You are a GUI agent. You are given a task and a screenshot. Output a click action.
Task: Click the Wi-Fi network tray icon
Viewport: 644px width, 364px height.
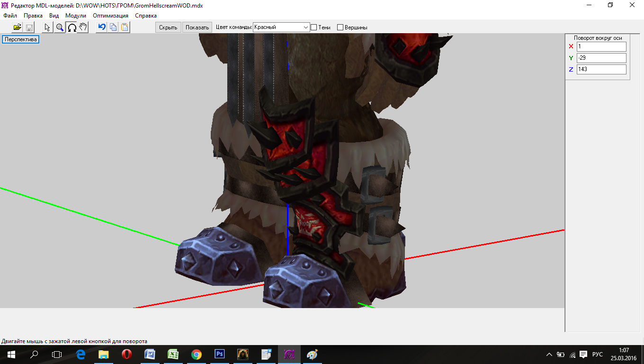pos(572,355)
